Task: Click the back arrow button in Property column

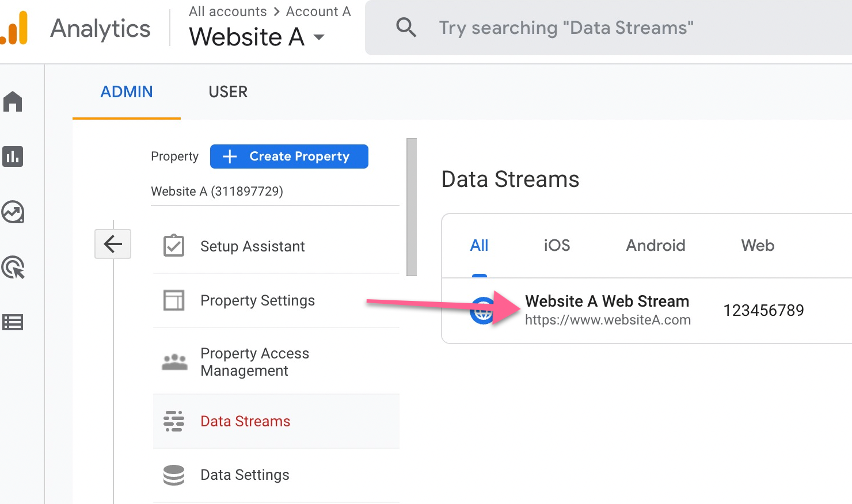Action: (x=113, y=244)
